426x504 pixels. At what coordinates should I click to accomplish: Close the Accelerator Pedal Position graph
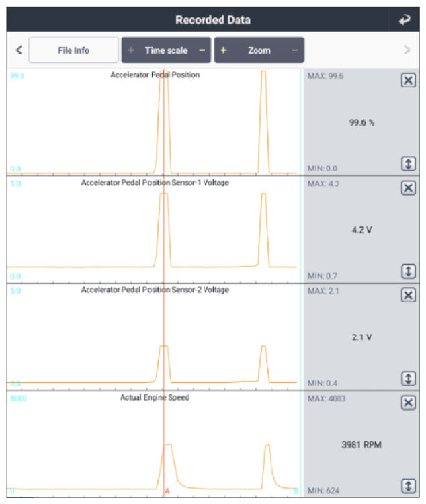click(408, 81)
